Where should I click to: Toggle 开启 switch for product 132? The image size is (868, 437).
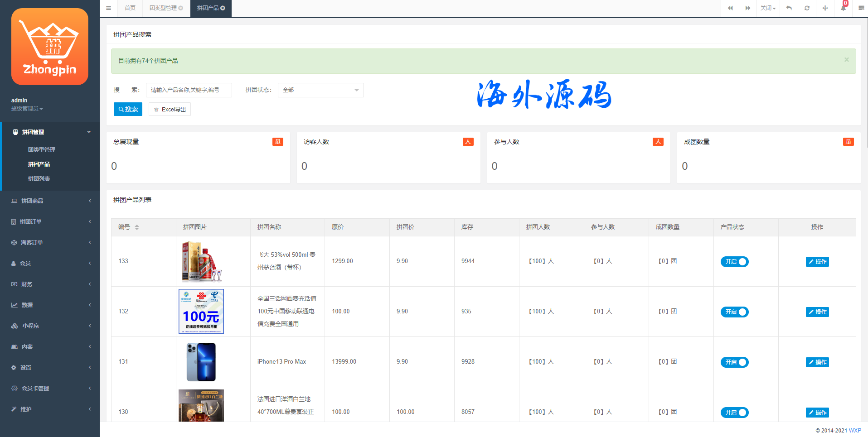[x=734, y=312]
